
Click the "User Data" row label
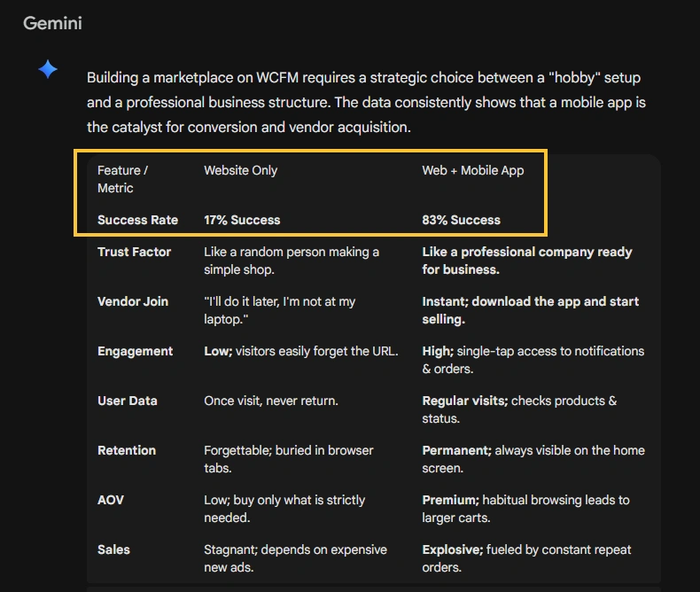point(127,401)
